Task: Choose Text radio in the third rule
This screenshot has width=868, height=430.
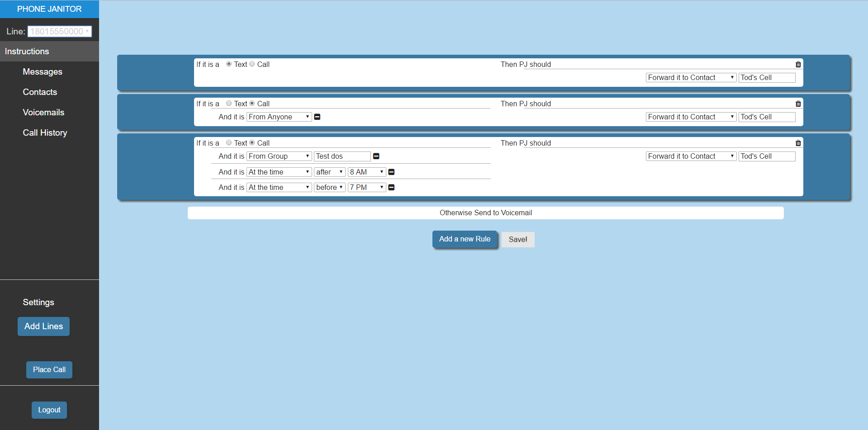Action: coord(229,143)
